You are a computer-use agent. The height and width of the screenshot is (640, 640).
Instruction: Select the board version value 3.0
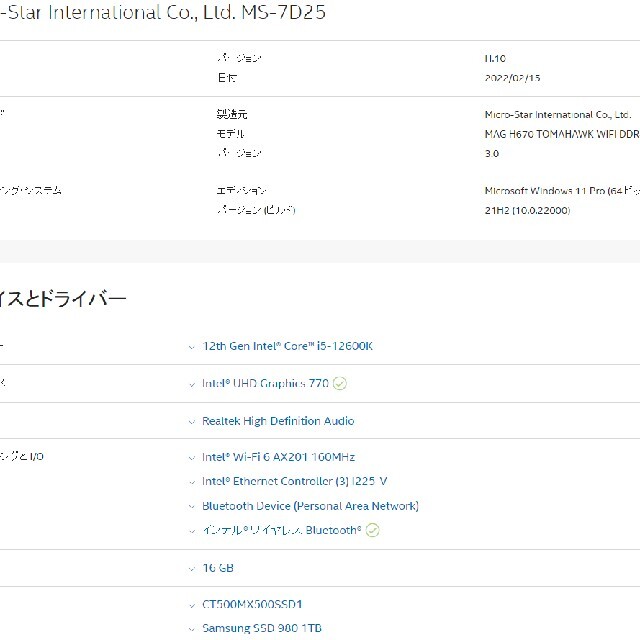(x=492, y=153)
